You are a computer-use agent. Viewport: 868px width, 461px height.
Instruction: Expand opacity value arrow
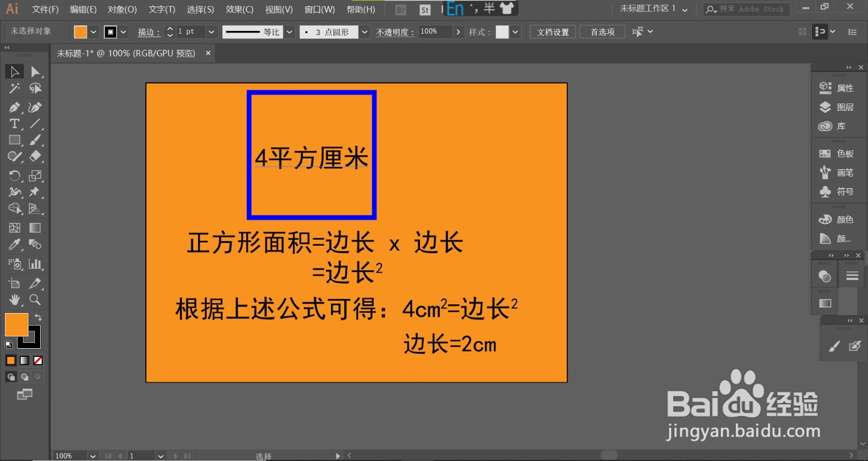tap(458, 32)
